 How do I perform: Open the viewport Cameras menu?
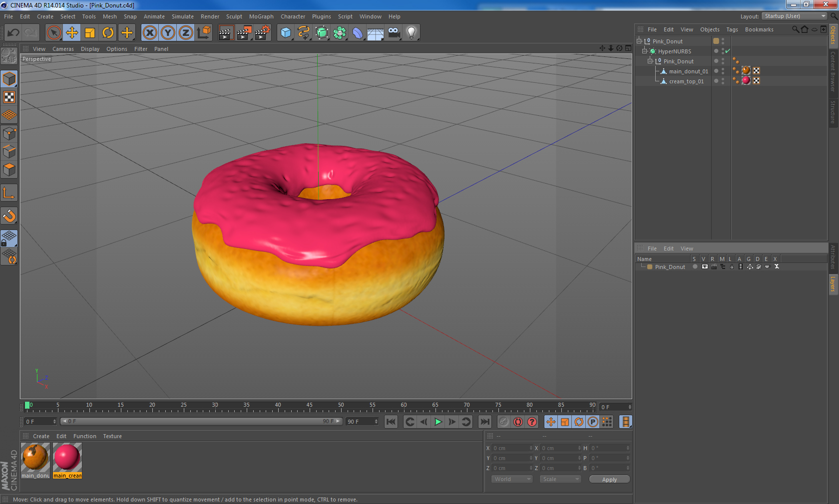point(63,49)
